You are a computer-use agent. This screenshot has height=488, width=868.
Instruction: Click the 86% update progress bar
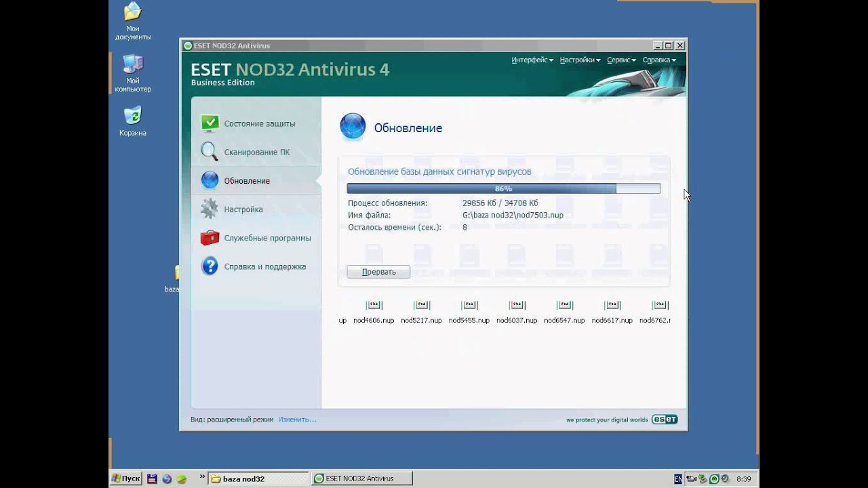503,188
